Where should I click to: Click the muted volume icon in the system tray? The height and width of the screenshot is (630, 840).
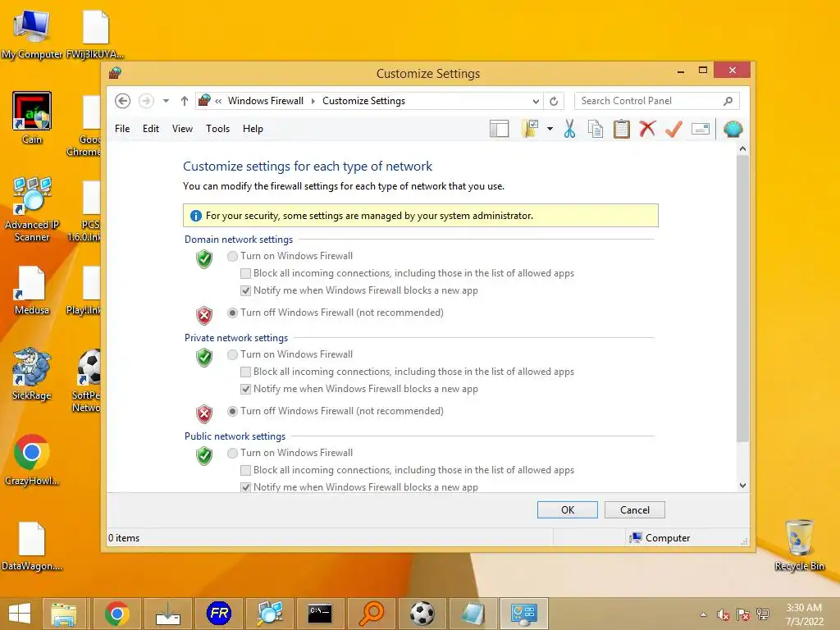[x=724, y=614]
